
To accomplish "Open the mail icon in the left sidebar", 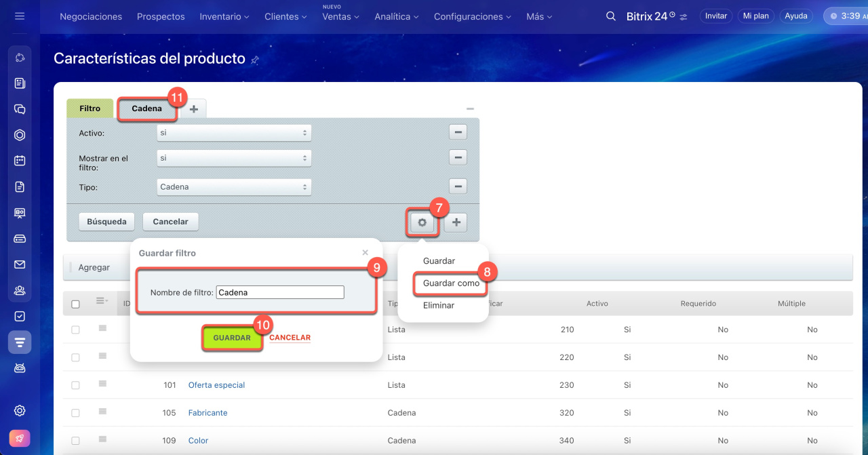I will tap(20, 264).
